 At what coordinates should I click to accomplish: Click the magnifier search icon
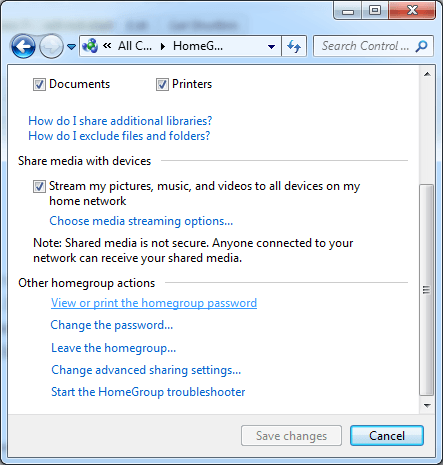click(x=421, y=46)
